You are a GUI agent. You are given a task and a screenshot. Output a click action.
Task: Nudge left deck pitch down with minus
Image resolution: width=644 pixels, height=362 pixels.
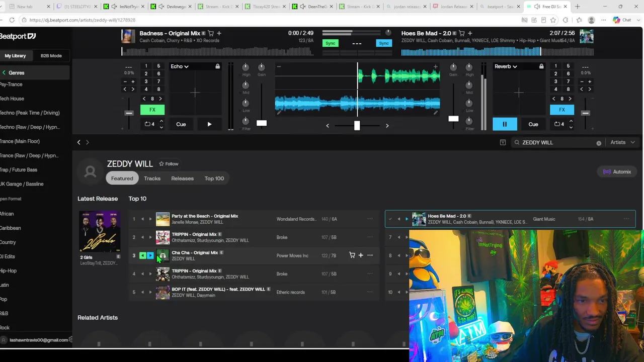[125, 81]
